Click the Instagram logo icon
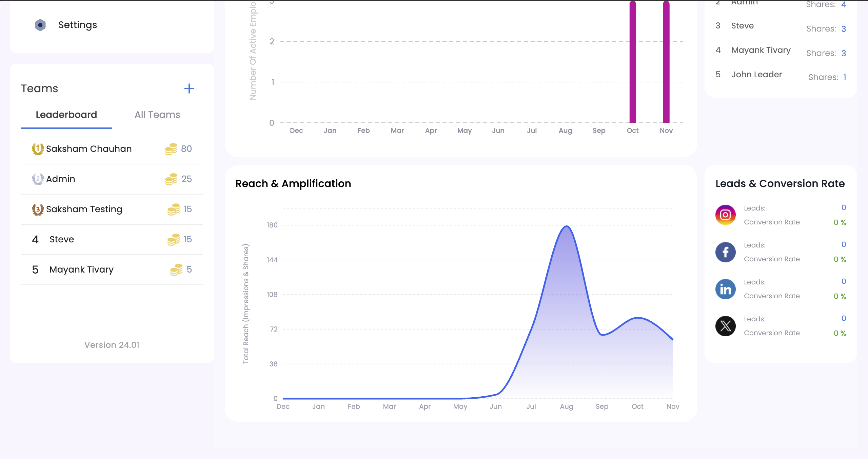868x459 pixels. pyautogui.click(x=725, y=215)
